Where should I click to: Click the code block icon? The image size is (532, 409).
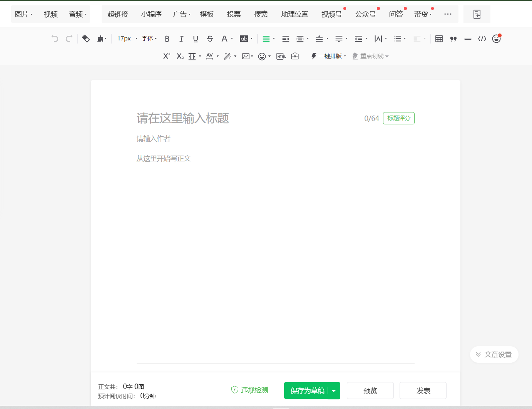(x=482, y=39)
